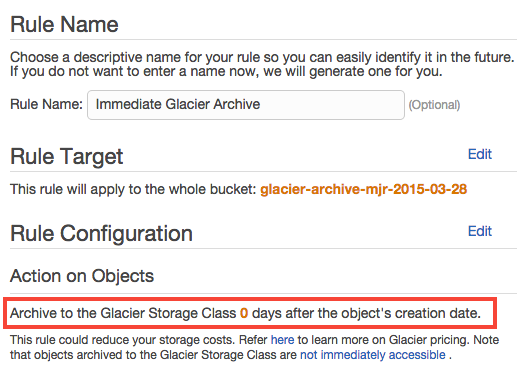Click the Rule Target section heading

pos(66,157)
